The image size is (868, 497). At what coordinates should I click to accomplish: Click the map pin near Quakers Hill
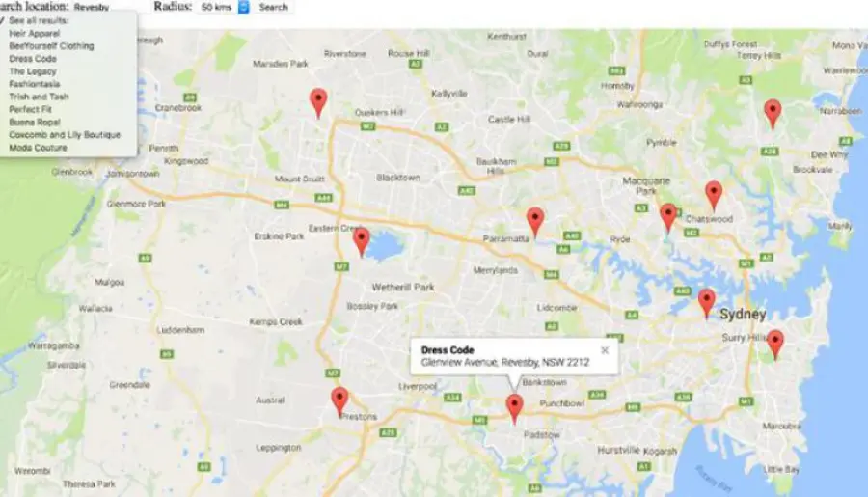coord(318,103)
